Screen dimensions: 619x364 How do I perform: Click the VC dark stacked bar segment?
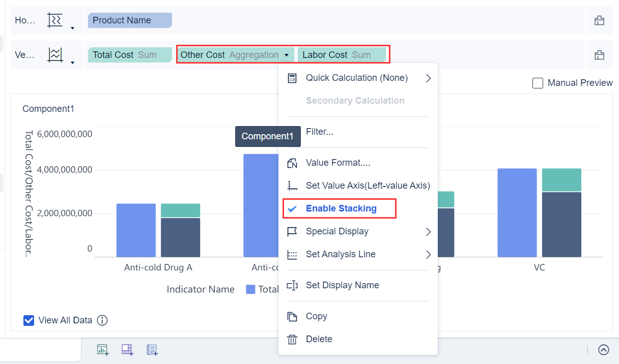(x=561, y=225)
